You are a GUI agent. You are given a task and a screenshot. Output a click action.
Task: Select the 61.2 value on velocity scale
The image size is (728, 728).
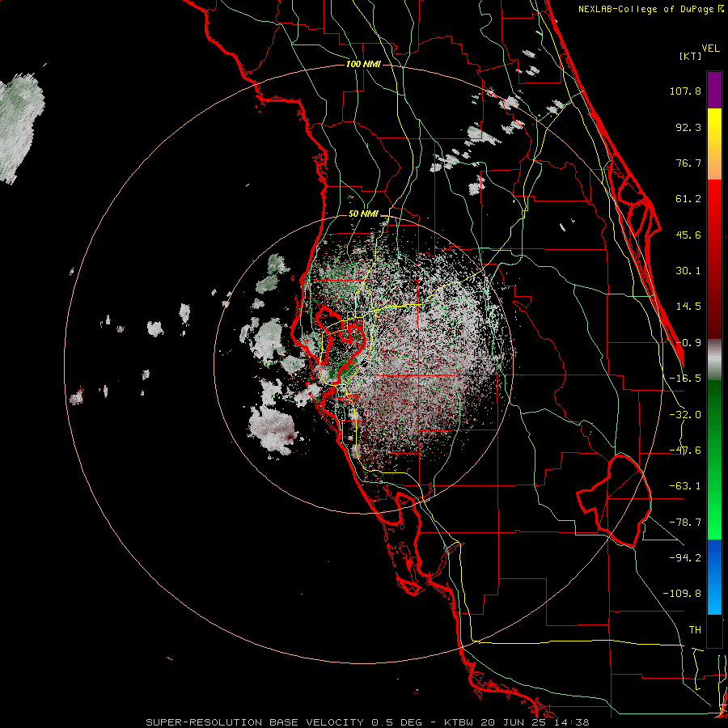pyautogui.click(x=688, y=199)
